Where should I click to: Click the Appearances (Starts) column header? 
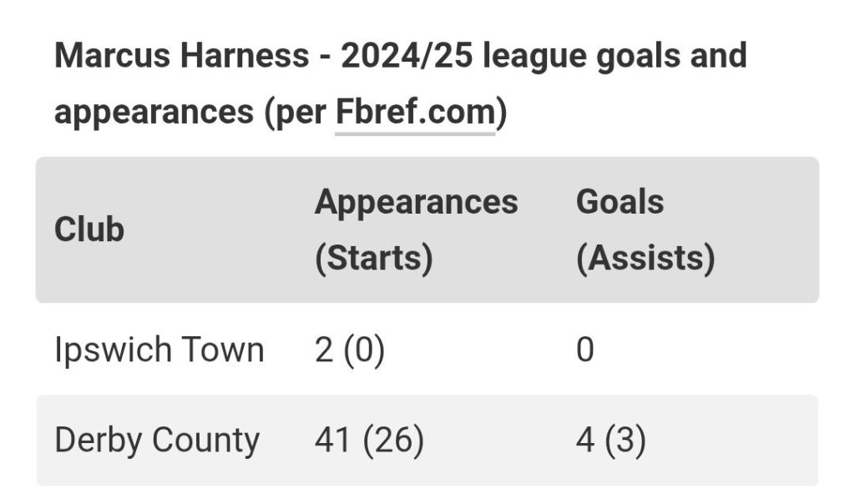click(x=416, y=229)
